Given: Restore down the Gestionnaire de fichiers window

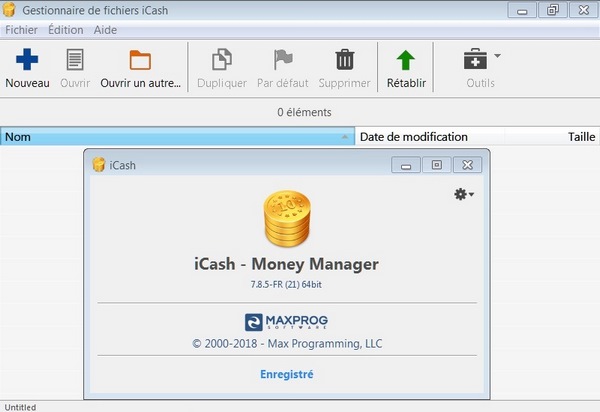Looking at the screenshot, I should tap(553, 10).
